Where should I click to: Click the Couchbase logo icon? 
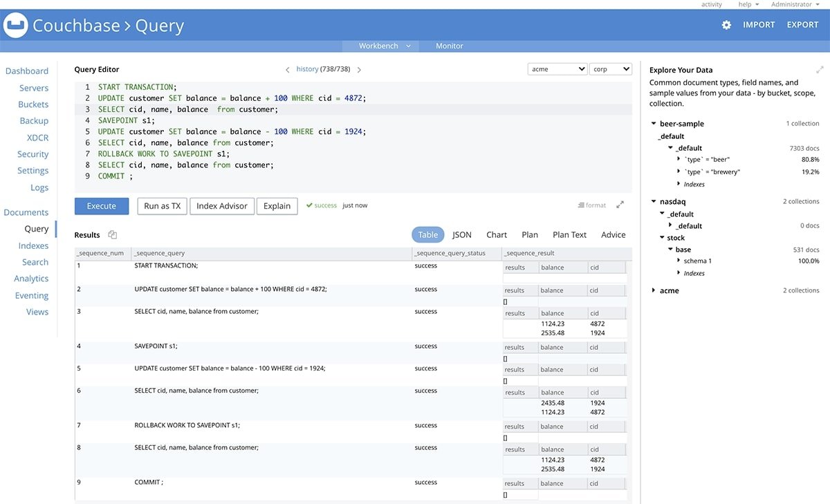click(x=15, y=26)
